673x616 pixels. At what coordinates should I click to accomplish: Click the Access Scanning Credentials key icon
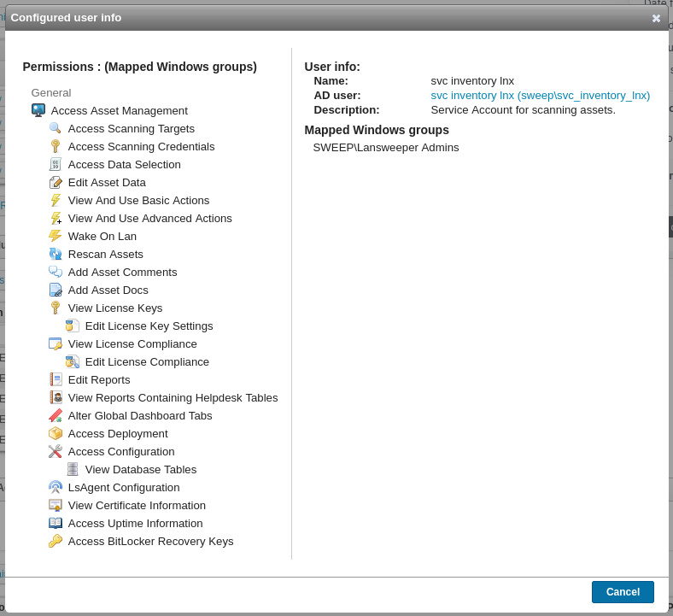click(56, 146)
